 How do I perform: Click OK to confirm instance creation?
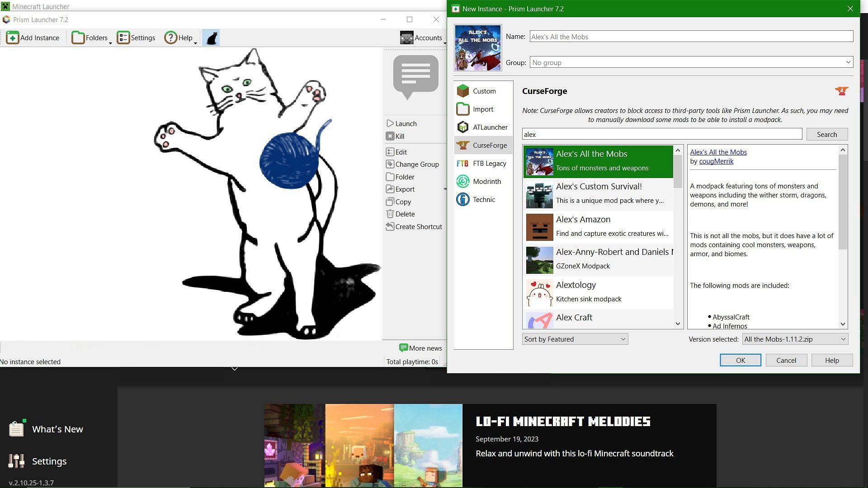click(741, 360)
